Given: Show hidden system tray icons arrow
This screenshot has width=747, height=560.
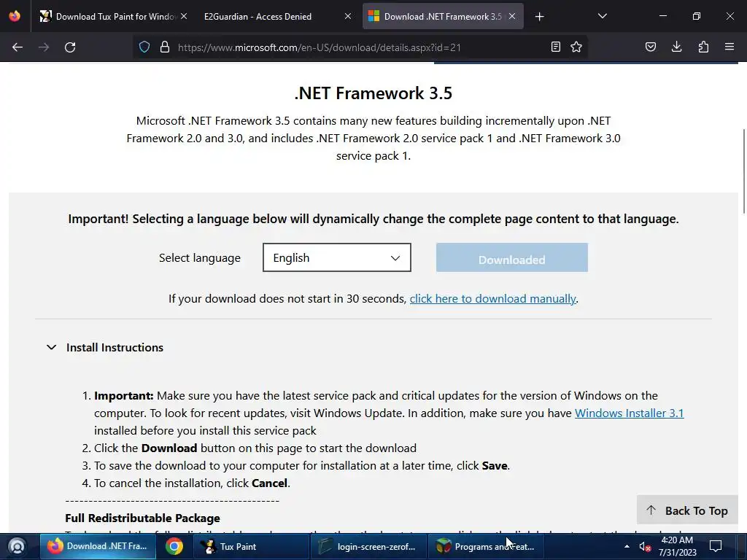Looking at the screenshot, I should 627,546.
